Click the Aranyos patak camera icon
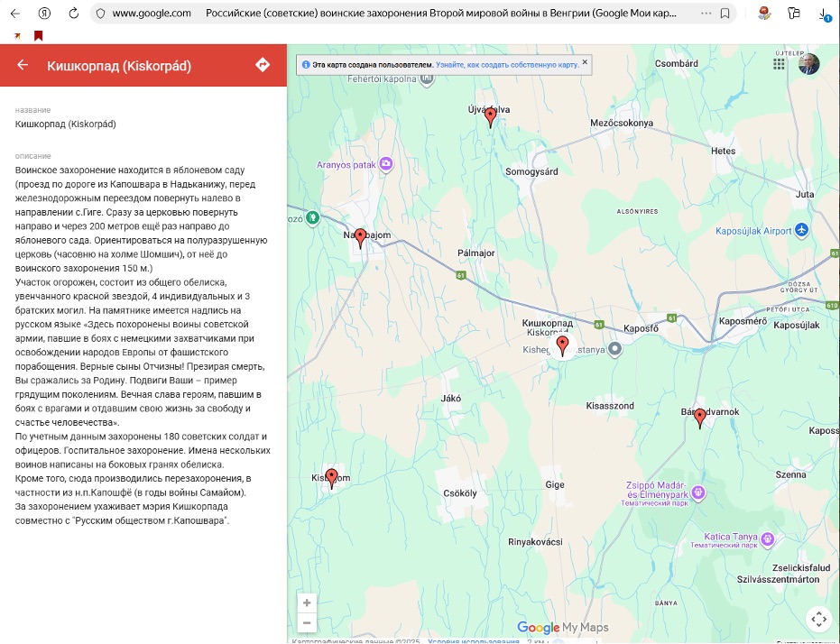840x644 pixels. 386,164
